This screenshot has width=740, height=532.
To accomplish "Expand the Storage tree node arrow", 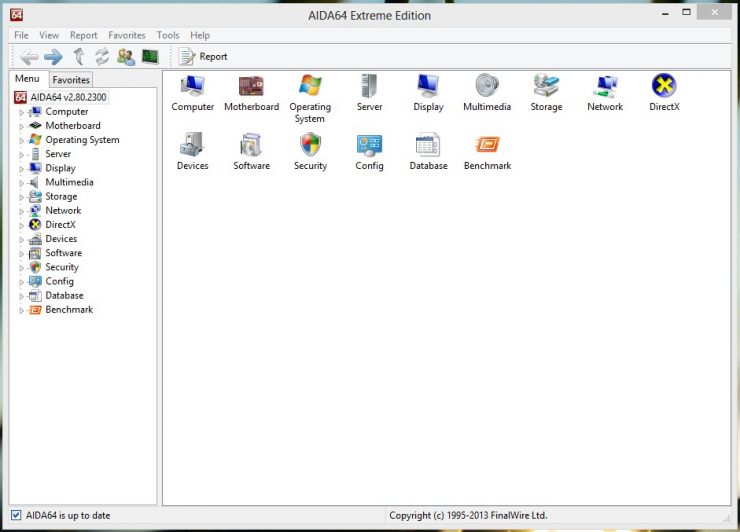I will (21, 197).
